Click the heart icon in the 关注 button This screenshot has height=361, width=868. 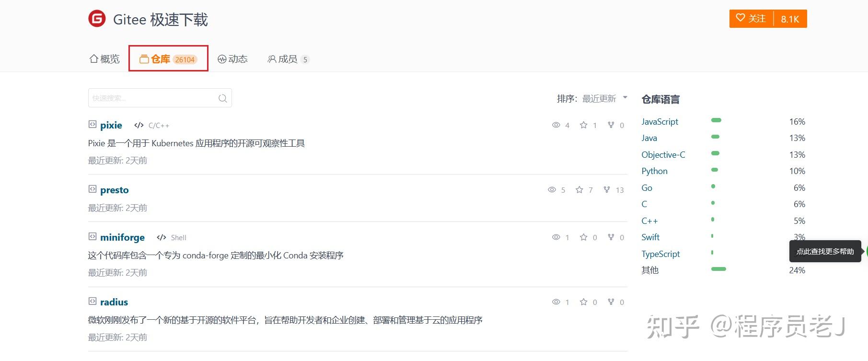741,18
